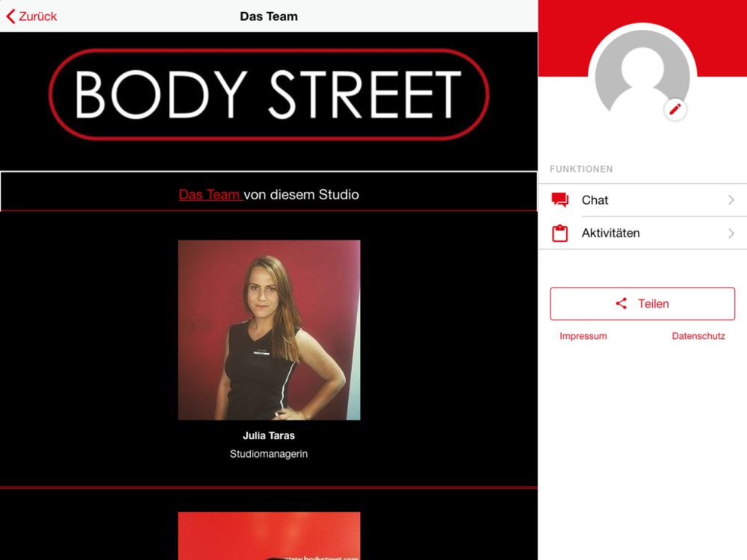Screen dimensions: 747x560
Task: Share via the Teilen button
Action: pos(642,304)
